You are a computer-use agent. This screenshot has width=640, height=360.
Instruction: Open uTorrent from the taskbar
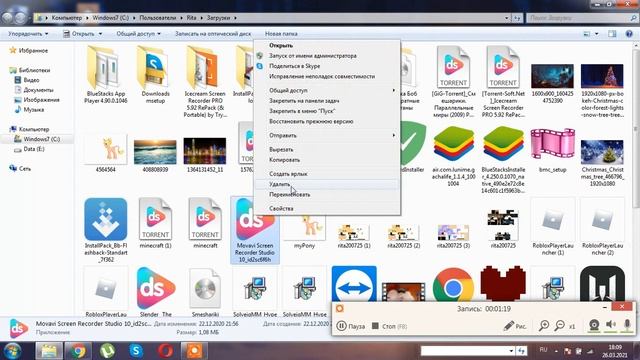coord(107,351)
